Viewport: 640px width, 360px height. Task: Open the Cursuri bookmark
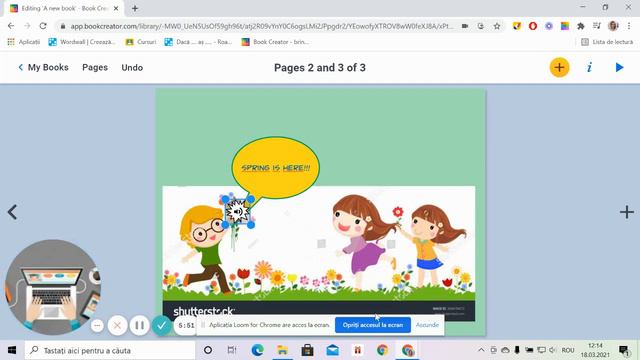click(x=141, y=42)
